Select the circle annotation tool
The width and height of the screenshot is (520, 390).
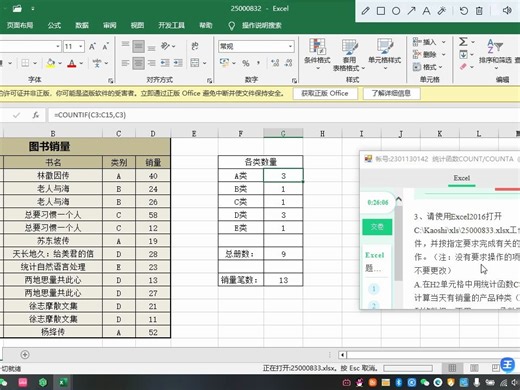coord(396,11)
